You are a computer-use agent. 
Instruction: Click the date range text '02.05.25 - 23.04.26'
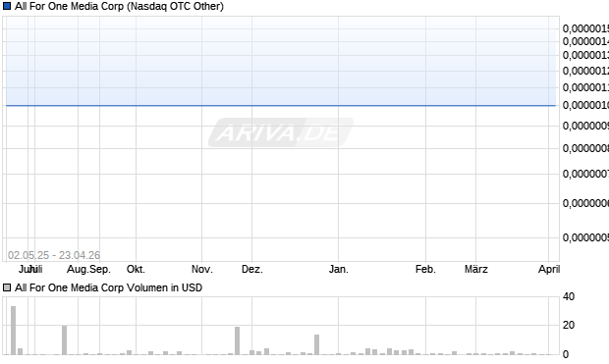pyautogui.click(x=54, y=255)
